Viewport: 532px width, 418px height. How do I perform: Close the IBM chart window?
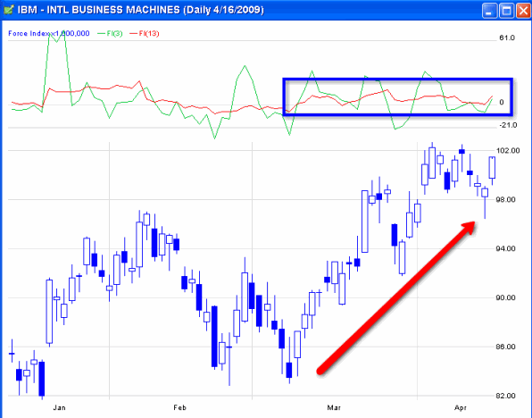[x=523, y=11]
